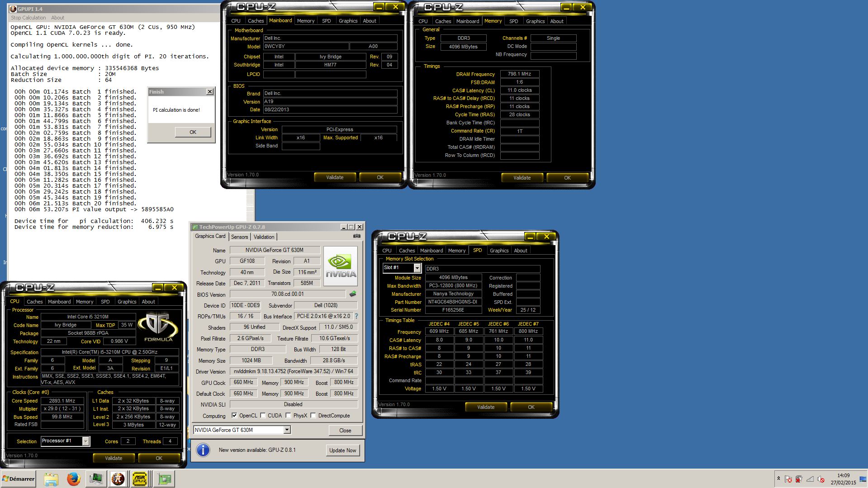Maximize the TechPowerUp GPU-Z window
This screenshot has width=868, height=488.
[x=351, y=227]
